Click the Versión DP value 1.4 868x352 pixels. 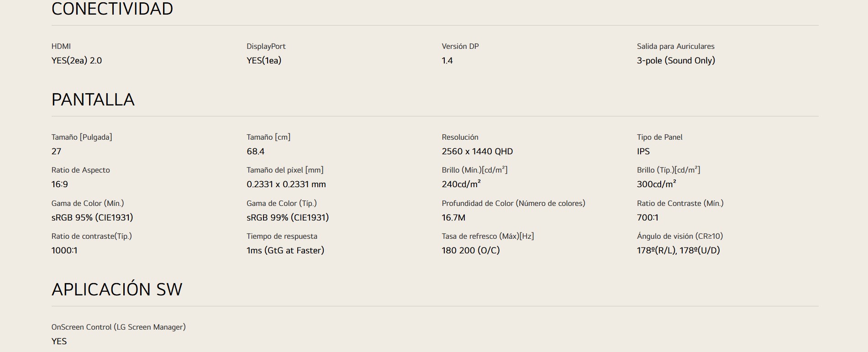(x=447, y=60)
